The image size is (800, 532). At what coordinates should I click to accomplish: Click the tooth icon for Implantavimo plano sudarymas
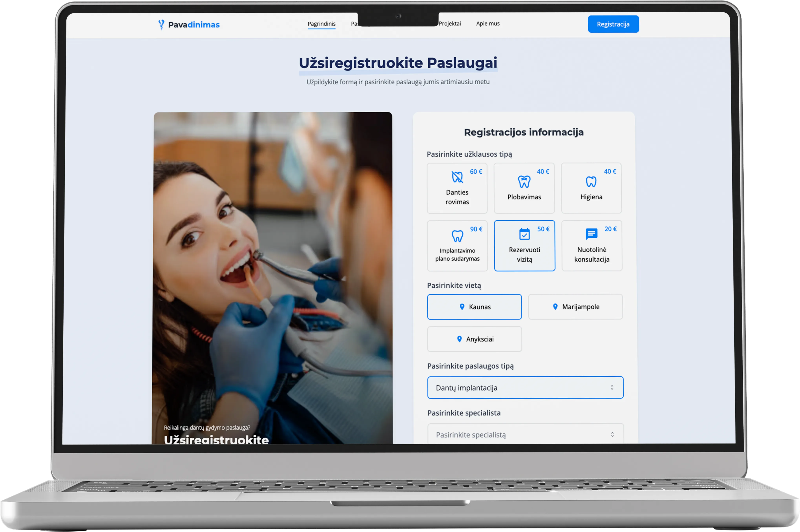(457, 236)
